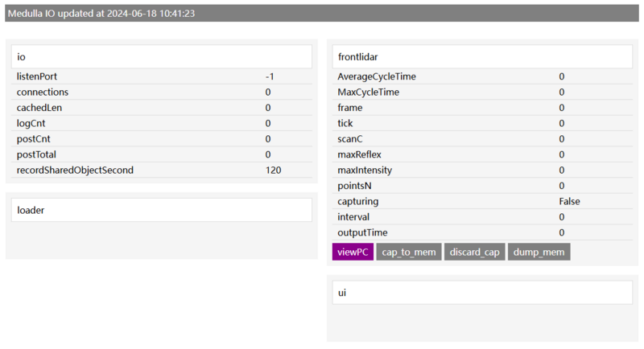Click the MaxCycleTime row label
The image size is (644, 349).
tap(368, 92)
